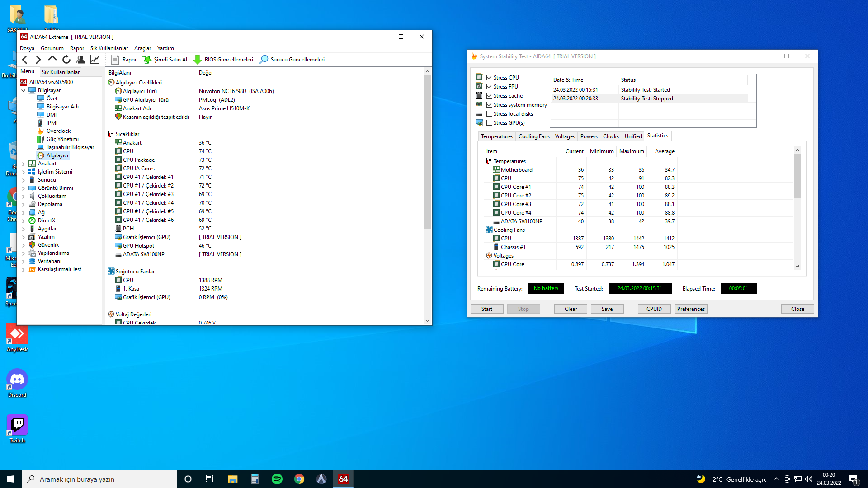Image resolution: width=868 pixels, height=488 pixels.
Task: Click the up-level arrow in AIDA64 toolbar
Action: click(x=52, y=59)
